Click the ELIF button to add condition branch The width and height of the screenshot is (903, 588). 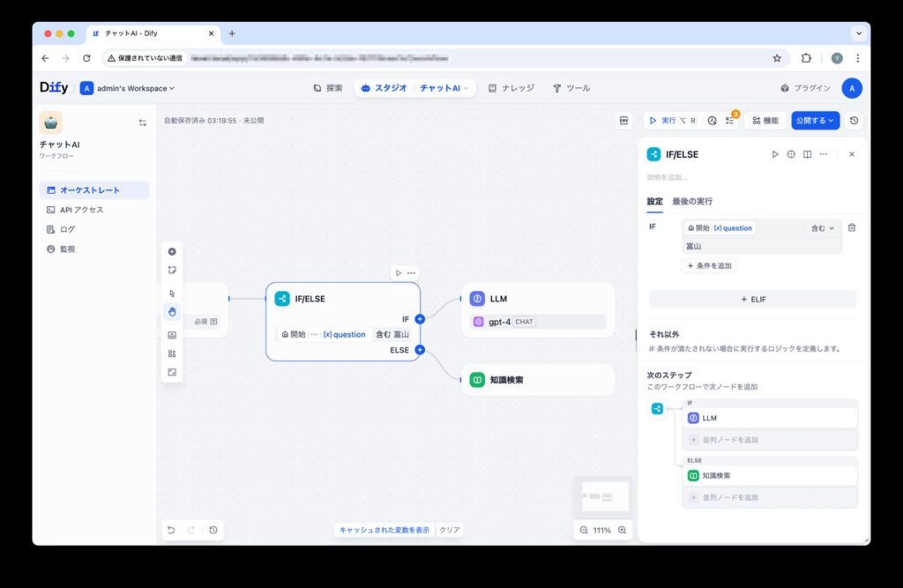pyautogui.click(x=753, y=299)
